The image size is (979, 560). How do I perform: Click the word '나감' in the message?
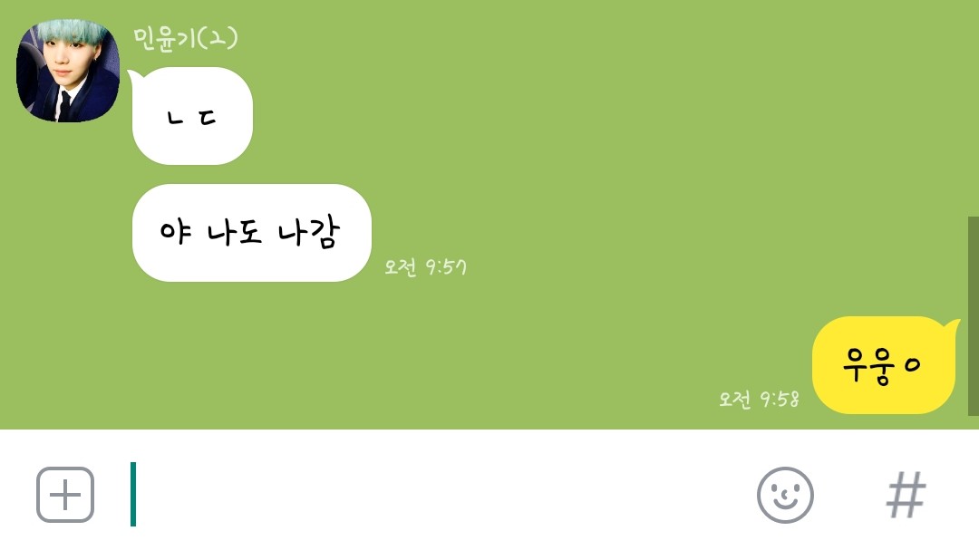308,232
